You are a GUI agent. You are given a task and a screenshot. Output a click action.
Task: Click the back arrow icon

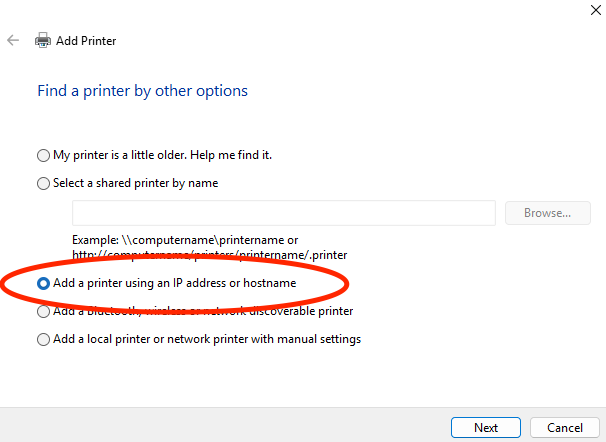pos(13,41)
